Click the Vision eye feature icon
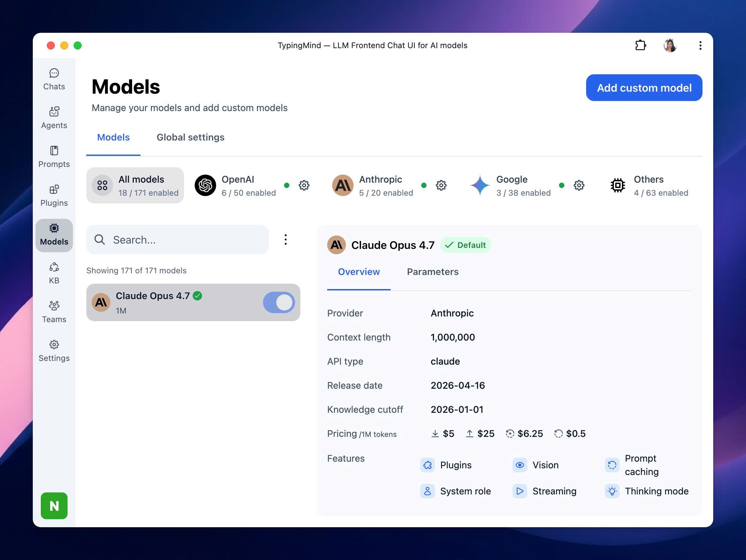This screenshot has width=746, height=560. tap(520, 465)
